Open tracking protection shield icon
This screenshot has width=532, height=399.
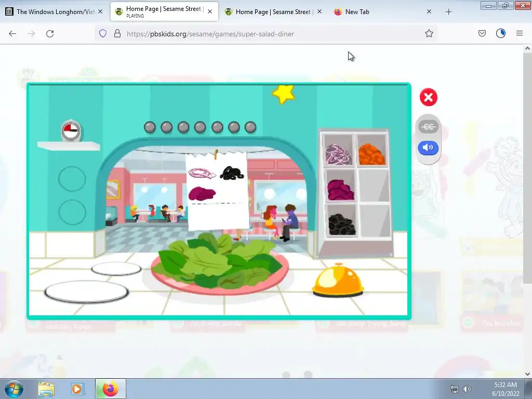click(x=103, y=34)
